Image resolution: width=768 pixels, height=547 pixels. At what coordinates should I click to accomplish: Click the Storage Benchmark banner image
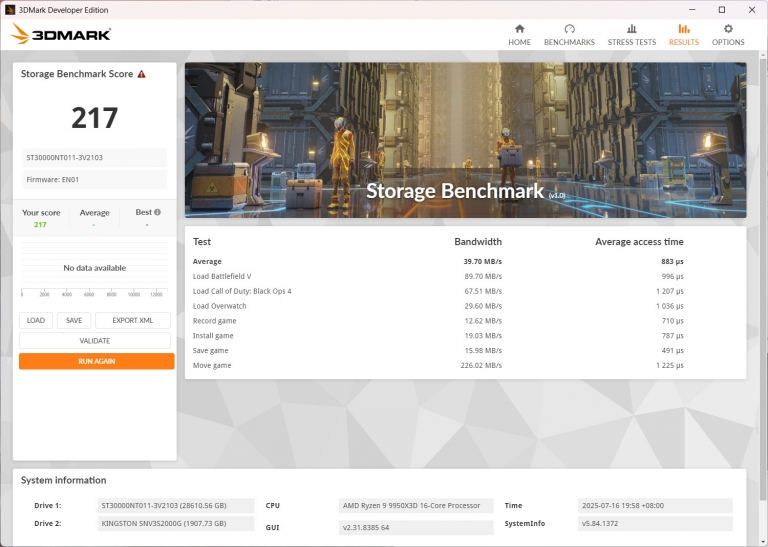coord(465,140)
